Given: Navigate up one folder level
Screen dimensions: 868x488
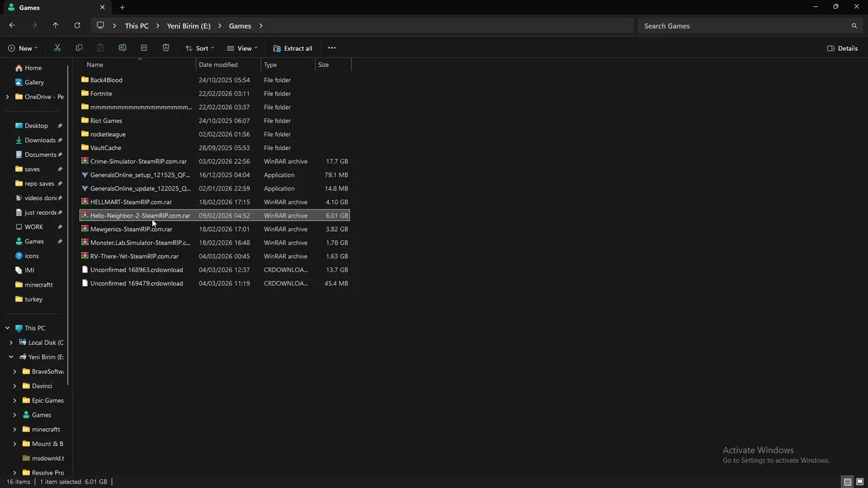Looking at the screenshot, I should (x=56, y=26).
